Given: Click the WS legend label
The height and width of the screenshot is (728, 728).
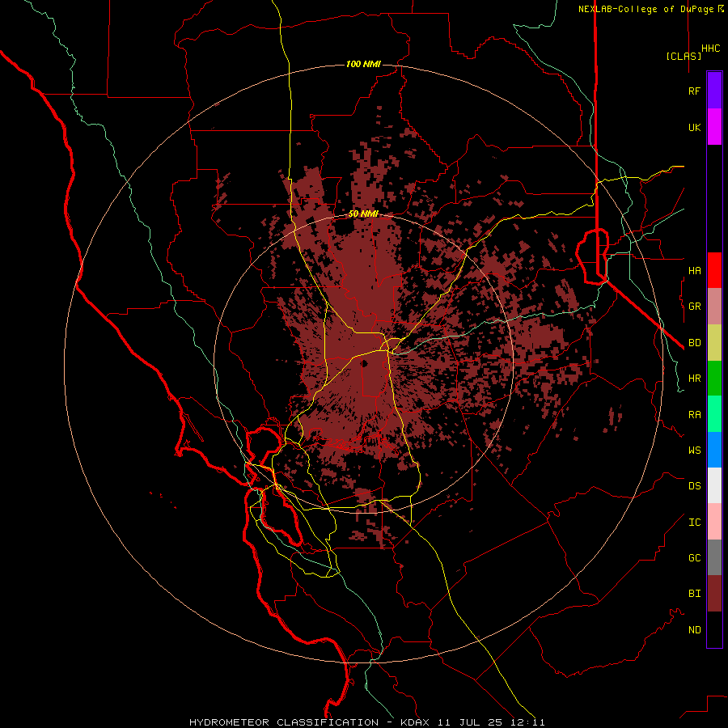Looking at the screenshot, I should [x=694, y=451].
